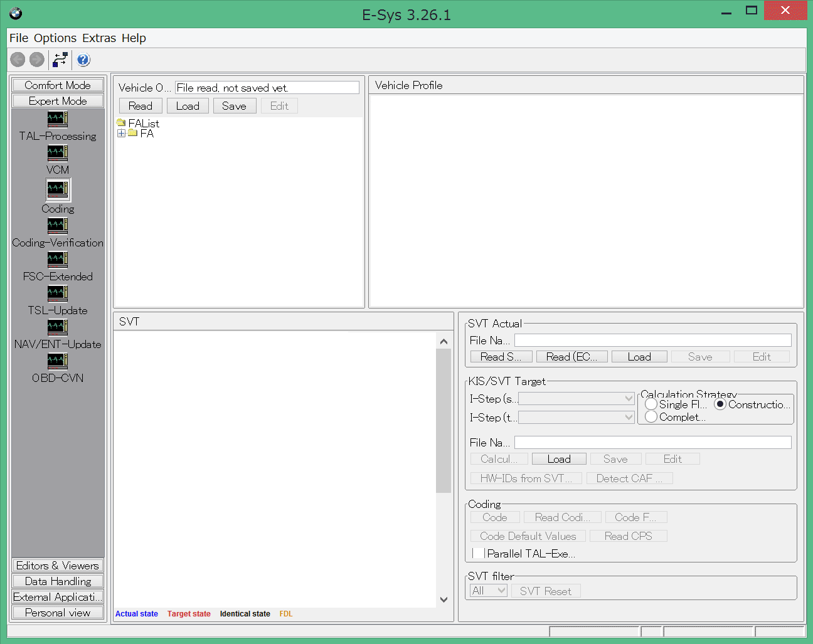Image resolution: width=813 pixels, height=644 pixels.
Task: Open the SVT filter All dropdown
Action: coord(489,591)
